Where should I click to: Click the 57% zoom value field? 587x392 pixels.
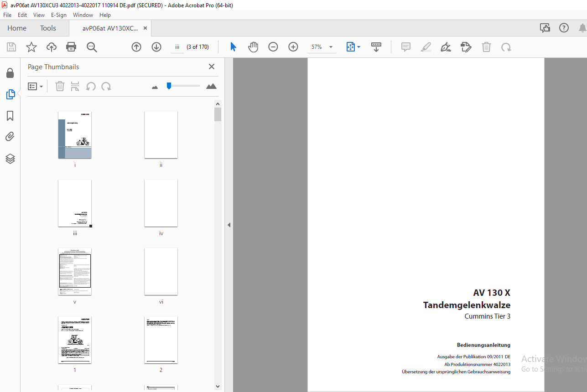point(317,47)
